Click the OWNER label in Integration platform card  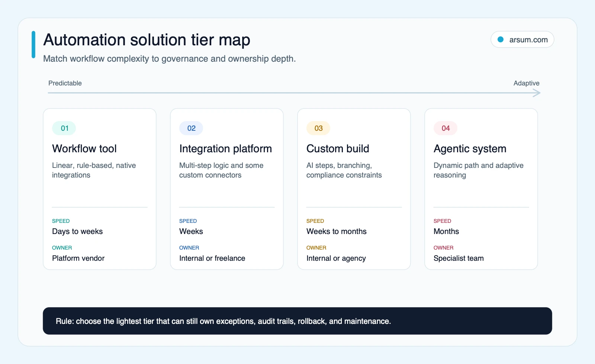coord(189,248)
